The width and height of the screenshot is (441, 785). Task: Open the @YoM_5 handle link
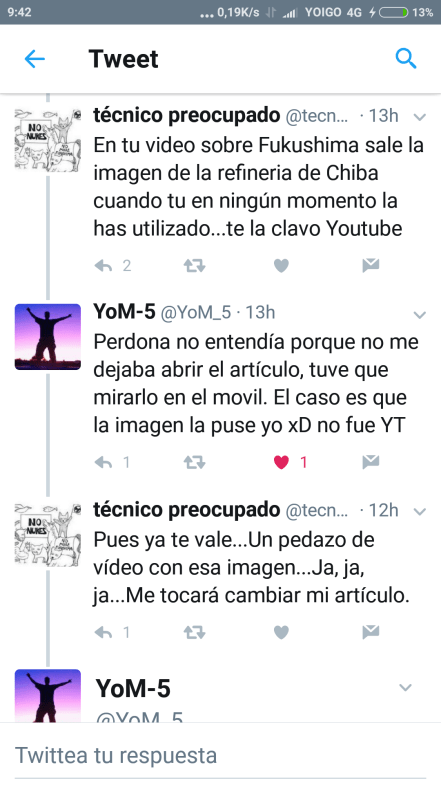tap(196, 313)
